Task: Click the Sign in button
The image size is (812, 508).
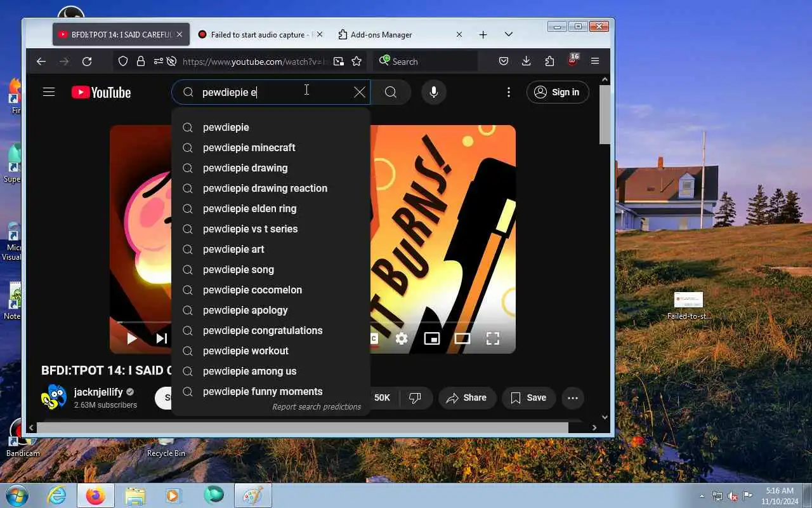Action: tap(557, 92)
